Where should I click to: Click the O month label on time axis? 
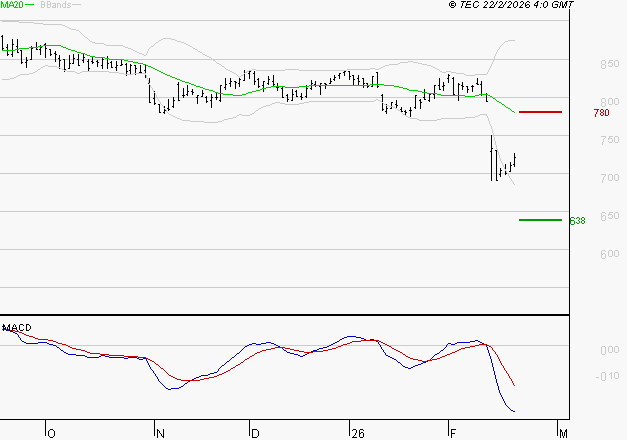[x=52, y=434]
